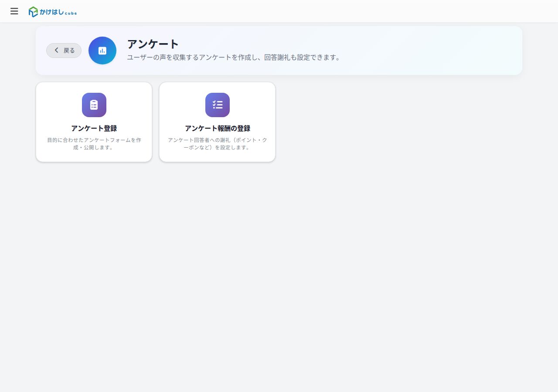Click the blue chart icon by アンケート
This screenshot has width=558, height=392.
(x=102, y=51)
